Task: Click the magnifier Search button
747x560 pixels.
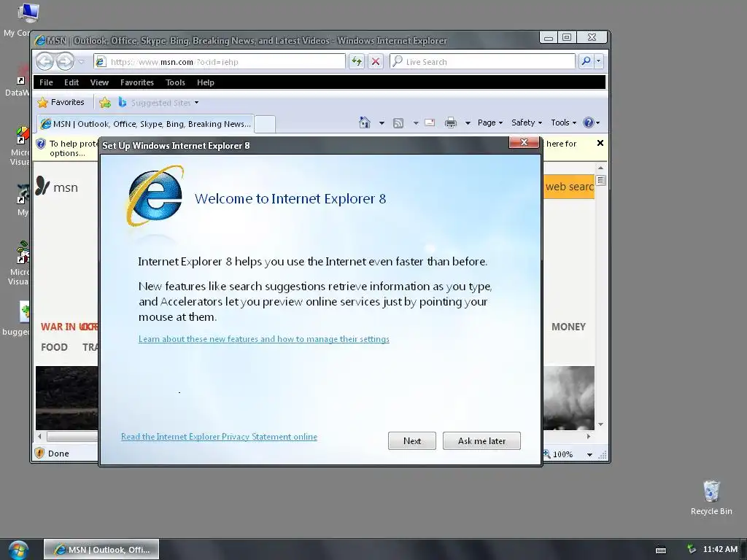Action: [586, 61]
